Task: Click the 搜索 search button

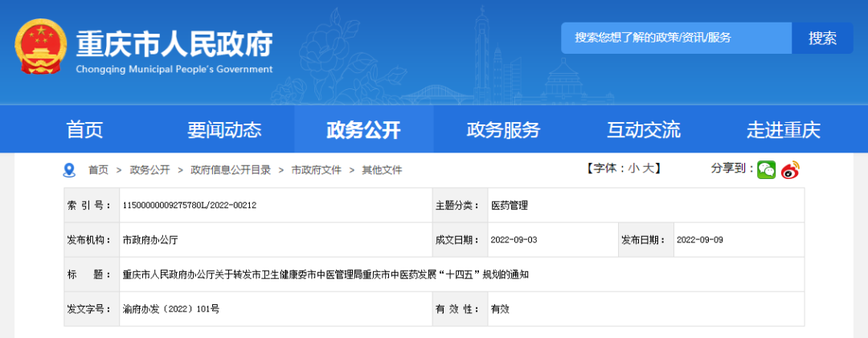Action: 823,39
